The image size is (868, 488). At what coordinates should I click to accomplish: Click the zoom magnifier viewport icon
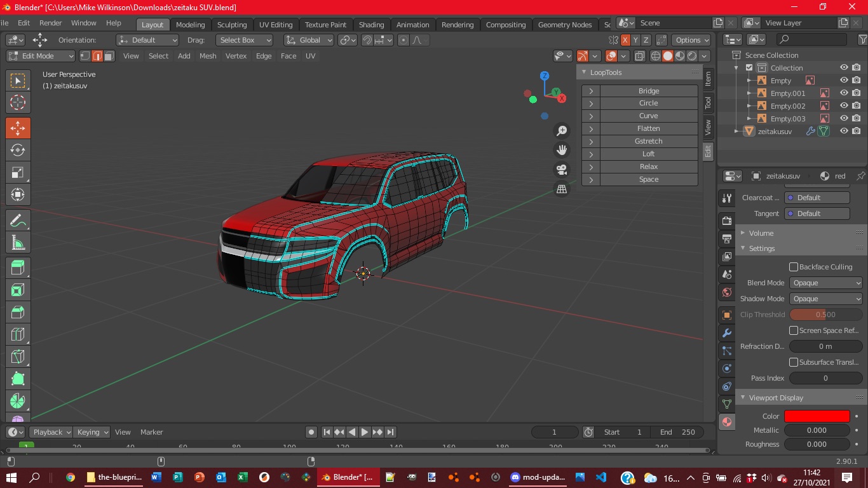[562, 131]
